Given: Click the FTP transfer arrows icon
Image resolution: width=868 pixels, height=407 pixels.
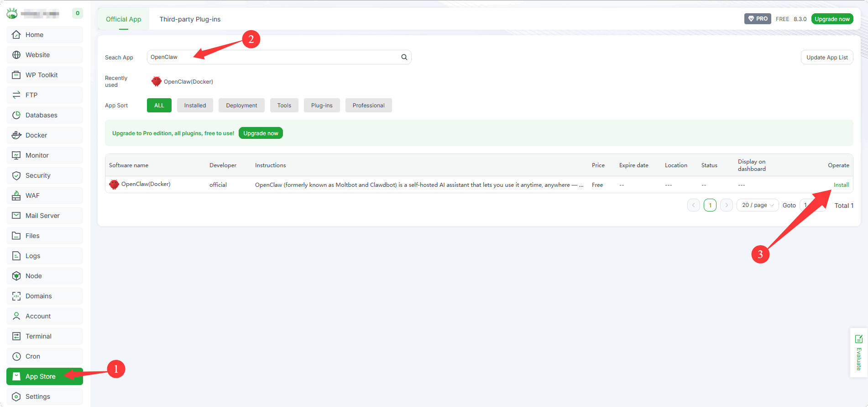Looking at the screenshot, I should [16, 95].
